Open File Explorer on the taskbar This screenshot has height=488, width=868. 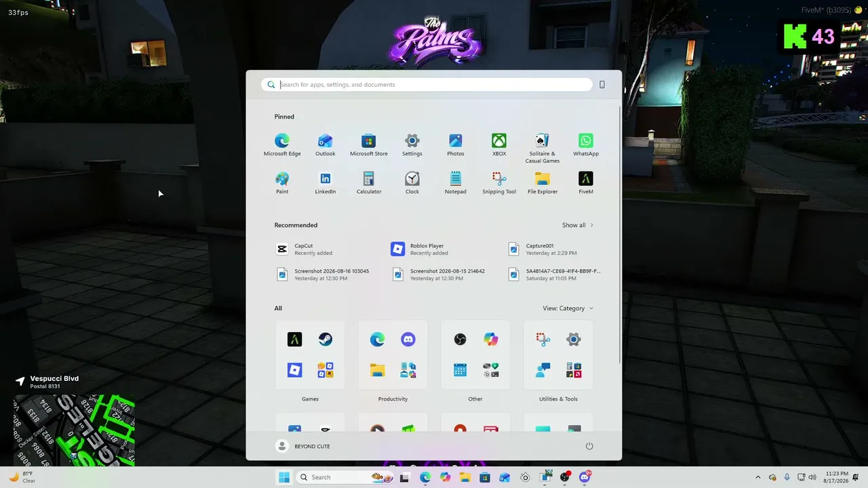(465, 477)
